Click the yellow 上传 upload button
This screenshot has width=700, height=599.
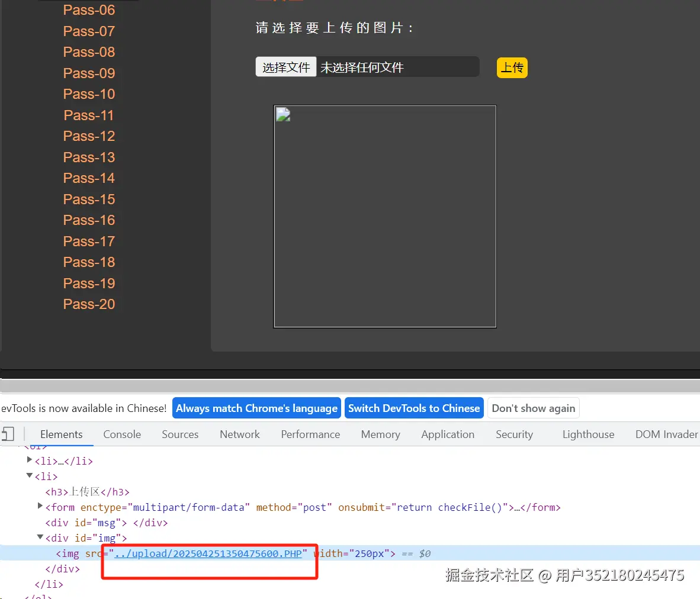[x=512, y=68]
